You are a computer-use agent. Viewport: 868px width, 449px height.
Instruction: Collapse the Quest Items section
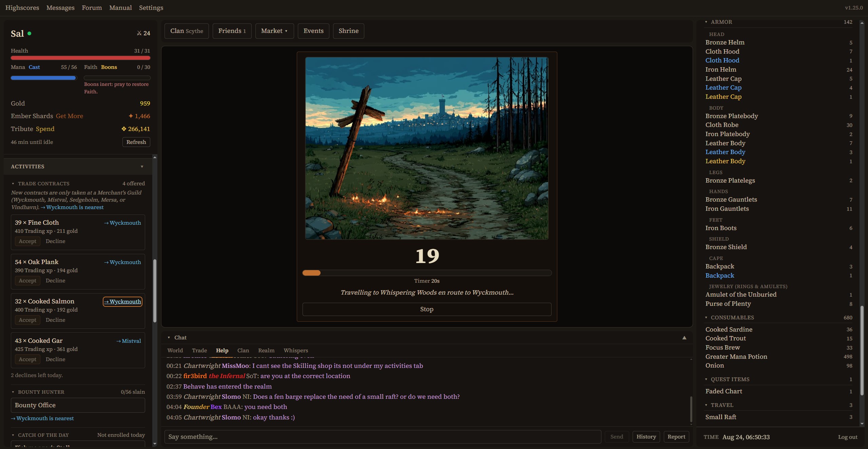pyautogui.click(x=706, y=379)
